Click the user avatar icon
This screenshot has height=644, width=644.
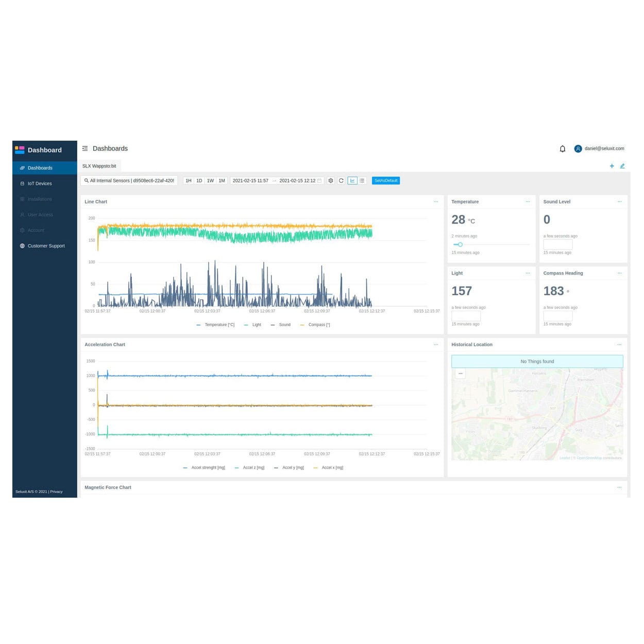578,149
